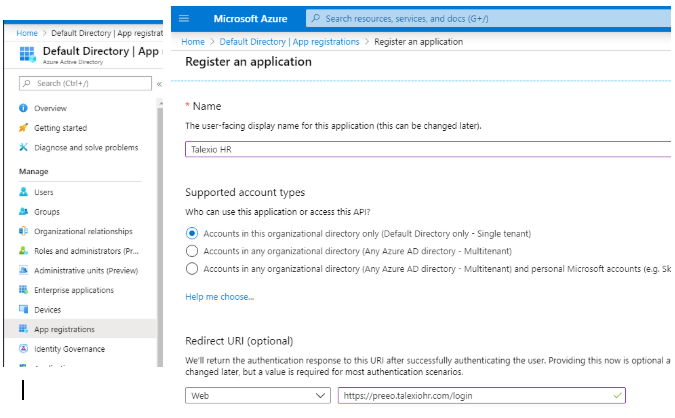Click the sidebar Search (Ctrl+/) box

[x=85, y=83]
